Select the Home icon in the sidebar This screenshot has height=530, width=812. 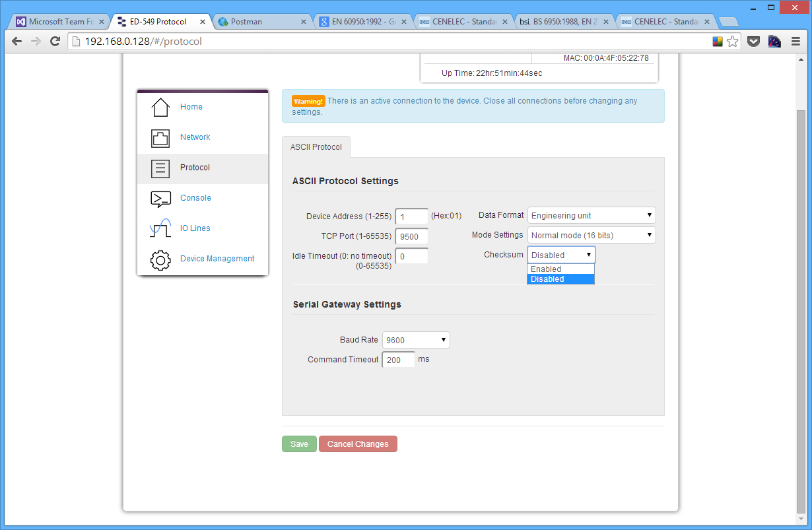click(x=159, y=106)
